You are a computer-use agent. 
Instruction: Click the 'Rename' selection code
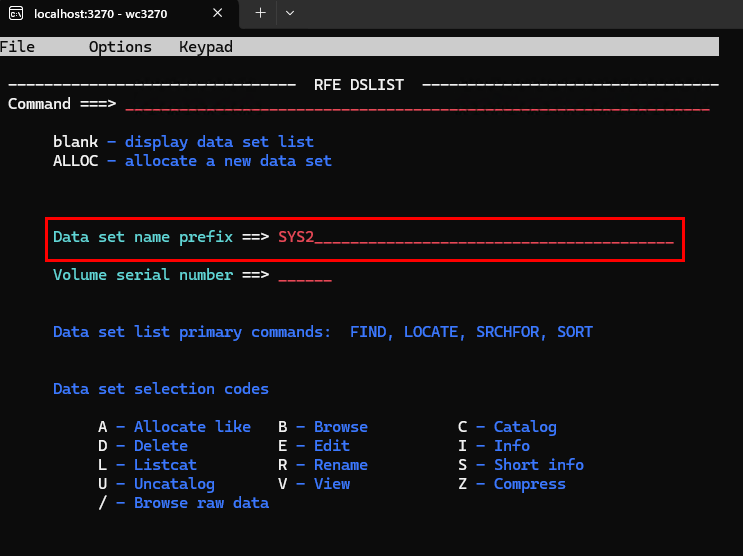tap(341, 465)
